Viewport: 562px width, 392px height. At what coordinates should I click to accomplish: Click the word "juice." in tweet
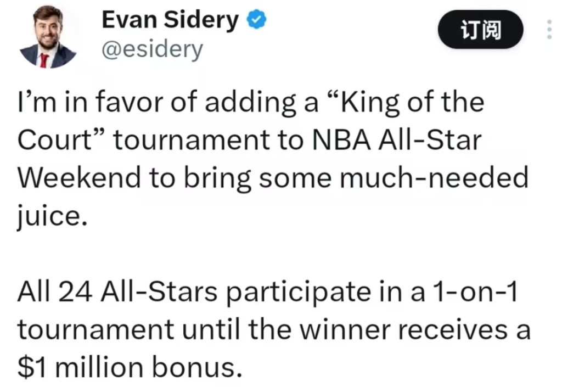[x=52, y=215]
